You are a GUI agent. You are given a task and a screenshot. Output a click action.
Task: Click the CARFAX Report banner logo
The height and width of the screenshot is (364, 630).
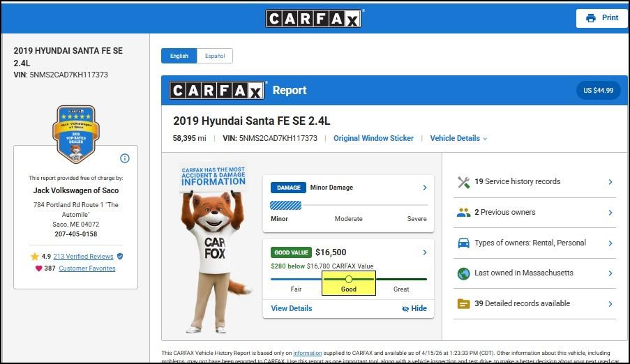pyautogui.click(x=216, y=91)
